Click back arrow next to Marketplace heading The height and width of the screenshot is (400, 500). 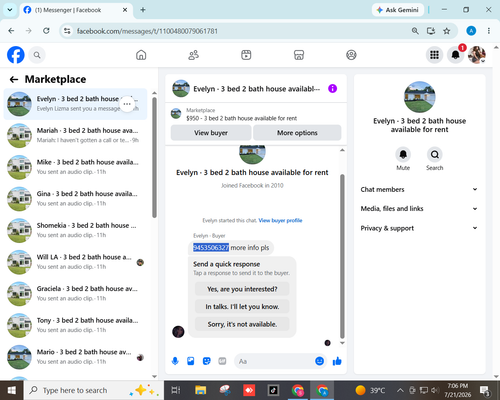pos(14,79)
